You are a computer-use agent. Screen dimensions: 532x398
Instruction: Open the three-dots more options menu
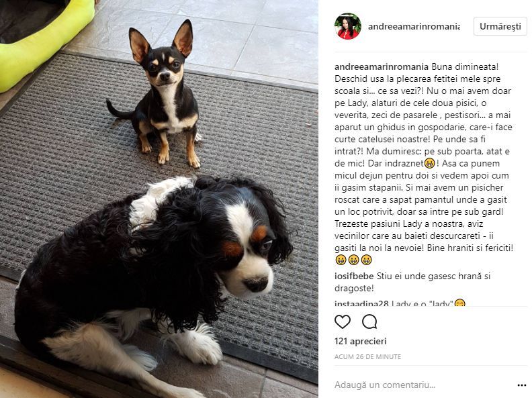coord(521,385)
